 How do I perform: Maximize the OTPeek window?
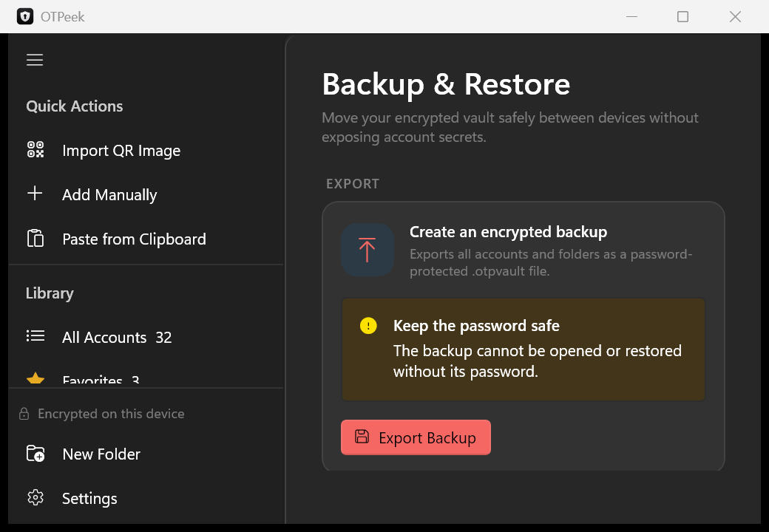point(682,17)
